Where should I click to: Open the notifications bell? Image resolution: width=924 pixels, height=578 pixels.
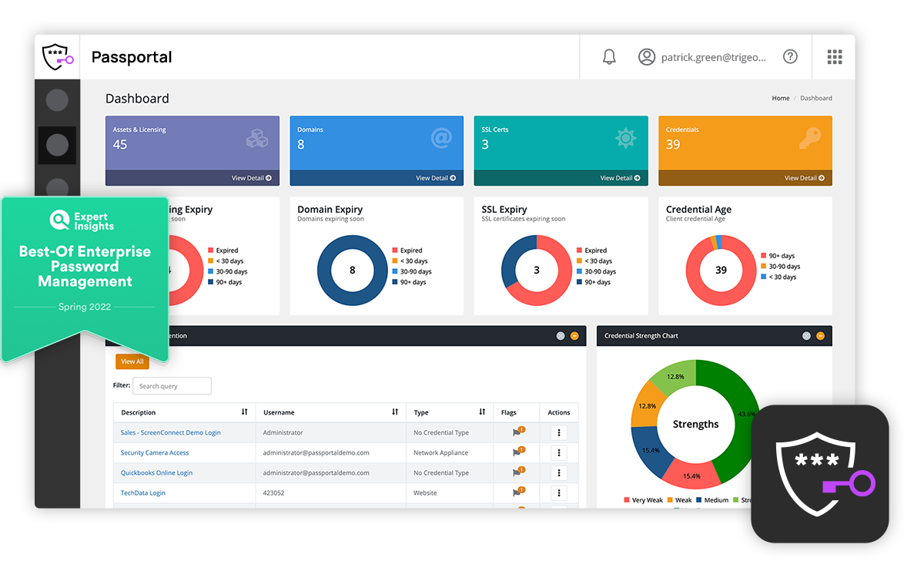pos(609,56)
